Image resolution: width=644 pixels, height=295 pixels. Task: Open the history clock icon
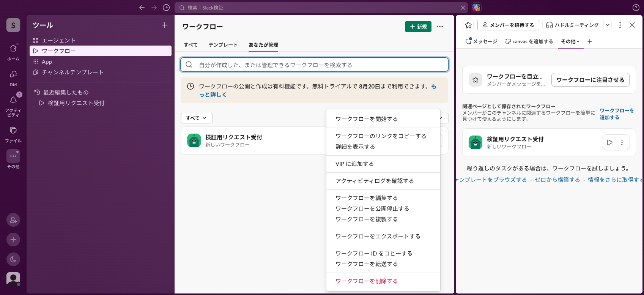coord(166,8)
